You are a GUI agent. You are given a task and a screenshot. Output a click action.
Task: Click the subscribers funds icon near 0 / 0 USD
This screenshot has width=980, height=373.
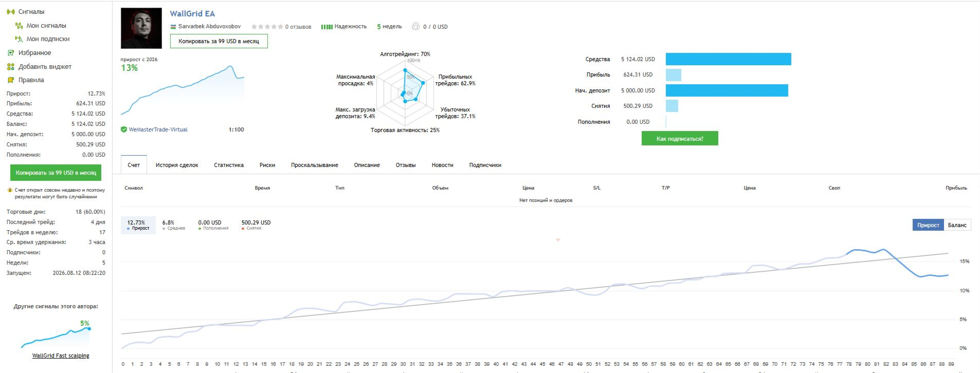(x=415, y=26)
